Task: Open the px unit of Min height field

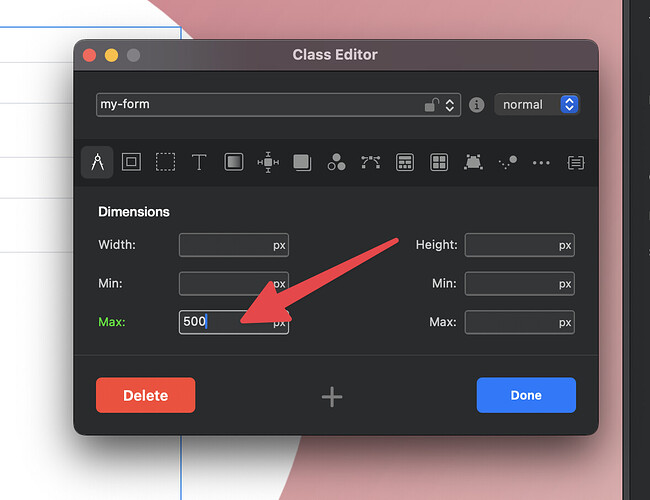Action: point(565,284)
